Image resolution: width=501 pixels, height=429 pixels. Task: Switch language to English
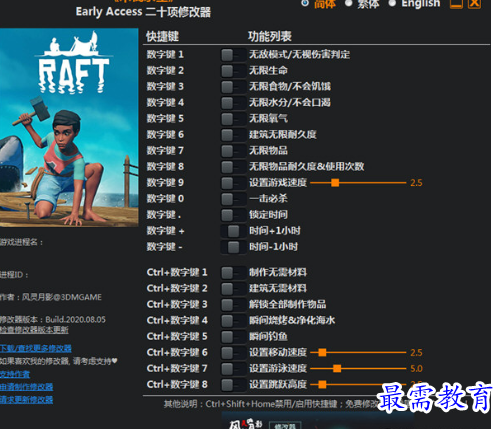tap(392, 3)
